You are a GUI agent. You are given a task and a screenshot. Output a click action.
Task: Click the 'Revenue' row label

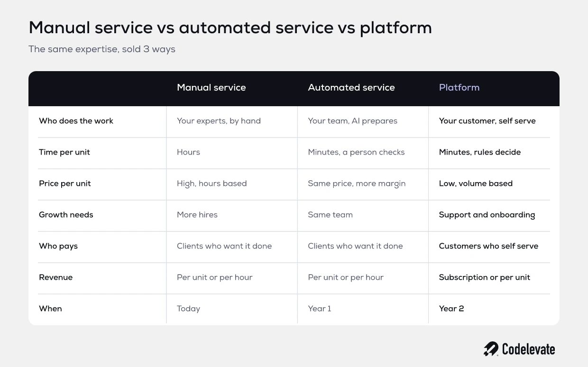click(x=56, y=277)
